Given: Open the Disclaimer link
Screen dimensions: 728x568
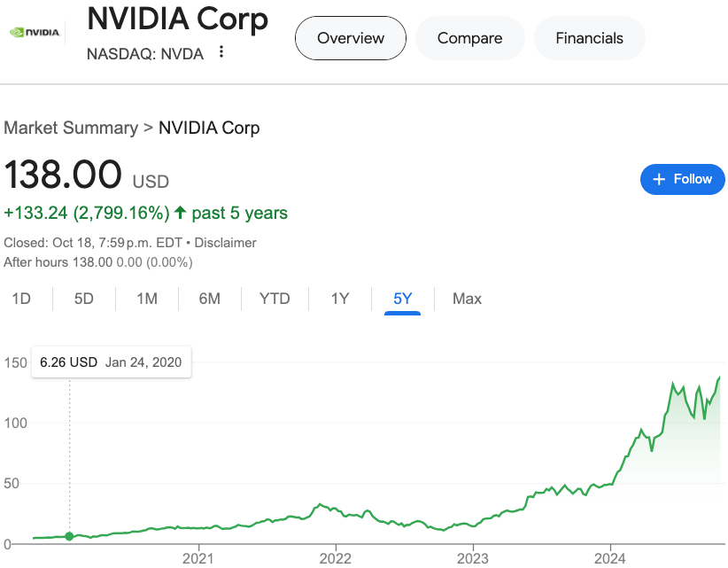Looking at the screenshot, I should pos(225,243).
